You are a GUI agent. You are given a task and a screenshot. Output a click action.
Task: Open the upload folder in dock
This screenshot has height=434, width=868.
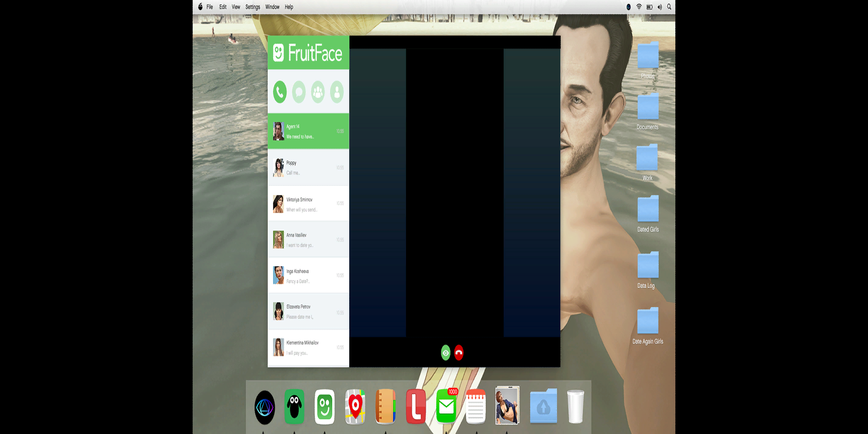tap(544, 406)
